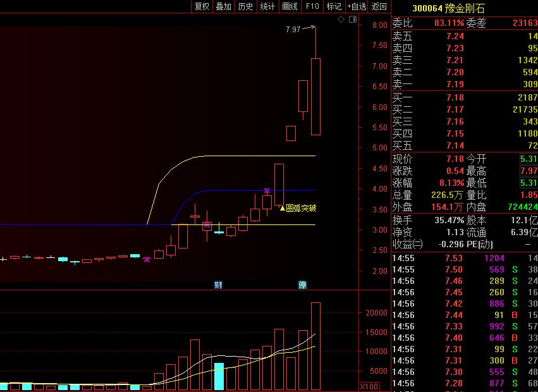Click the 净资 1.13 value
The width and height of the screenshot is (538, 392).
pyautogui.click(x=455, y=233)
